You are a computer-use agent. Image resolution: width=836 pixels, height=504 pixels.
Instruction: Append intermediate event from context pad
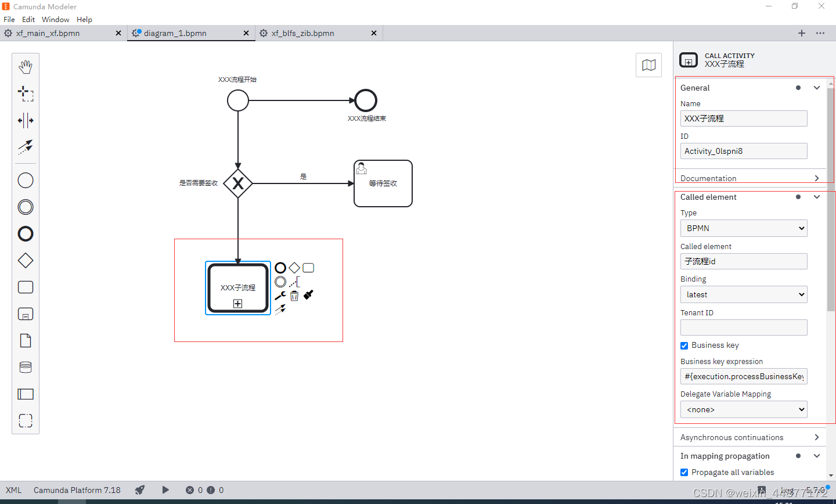coord(280,282)
